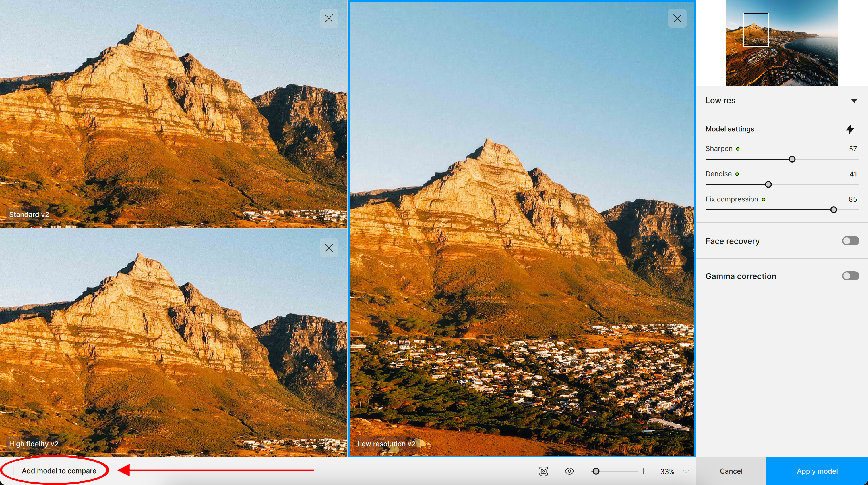Click the Apply model button
Image resolution: width=868 pixels, height=485 pixels.
click(817, 471)
